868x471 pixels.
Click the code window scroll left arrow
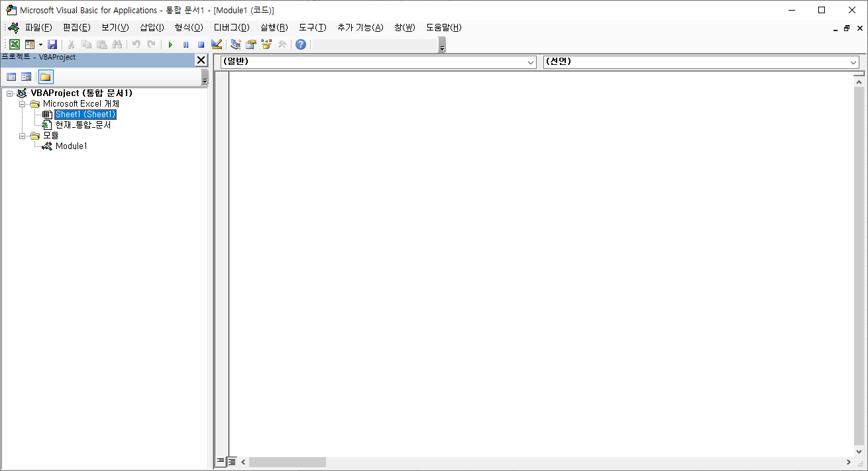coord(243,462)
